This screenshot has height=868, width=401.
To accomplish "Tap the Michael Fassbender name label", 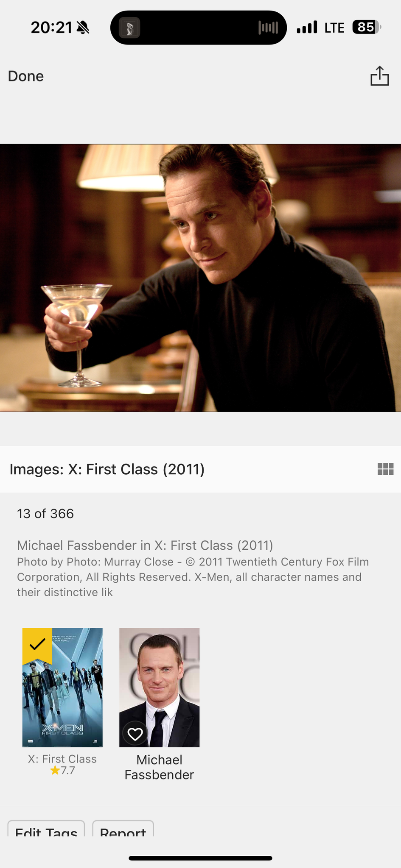I will (159, 767).
